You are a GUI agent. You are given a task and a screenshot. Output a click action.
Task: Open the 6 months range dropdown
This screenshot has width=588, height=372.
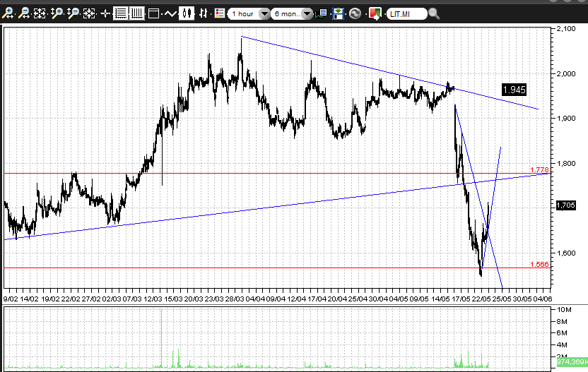[x=292, y=14]
